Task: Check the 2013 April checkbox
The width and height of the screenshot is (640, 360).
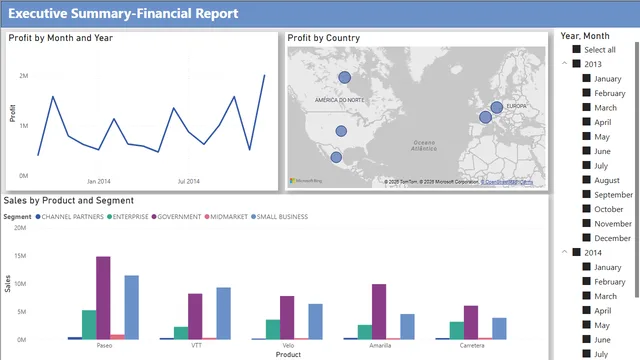Action: pos(587,122)
